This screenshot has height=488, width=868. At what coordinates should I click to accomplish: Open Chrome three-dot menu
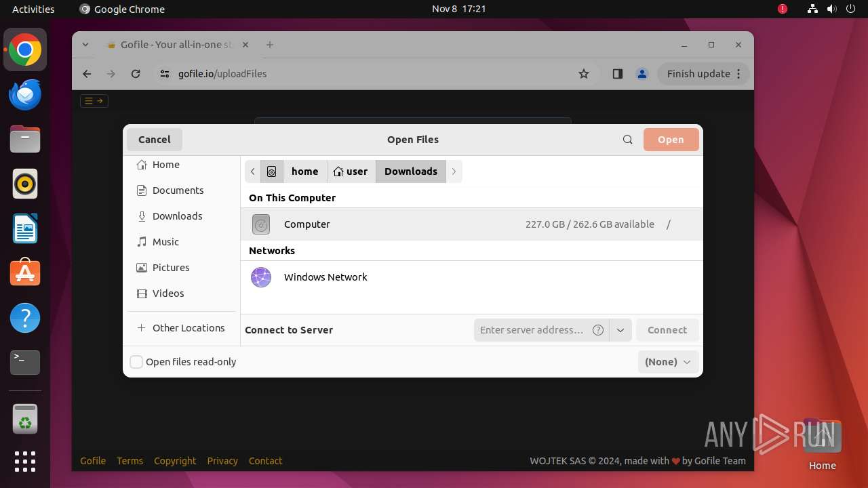coord(738,74)
